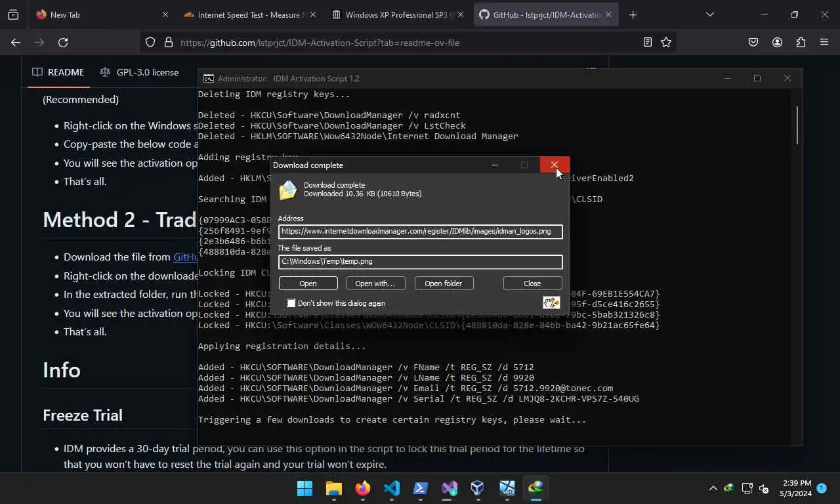This screenshot has width=840, height=504.
Task: Open File Explorer from taskbar
Action: [x=334, y=488]
